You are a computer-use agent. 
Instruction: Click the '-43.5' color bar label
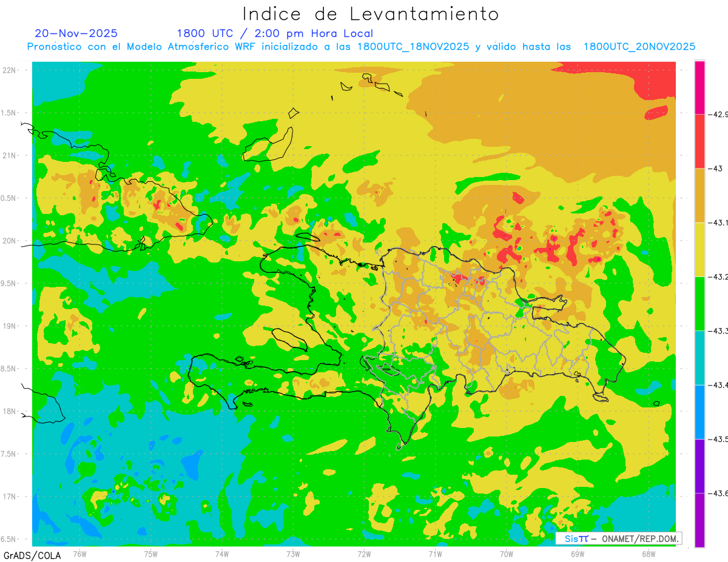click(718, 439)
